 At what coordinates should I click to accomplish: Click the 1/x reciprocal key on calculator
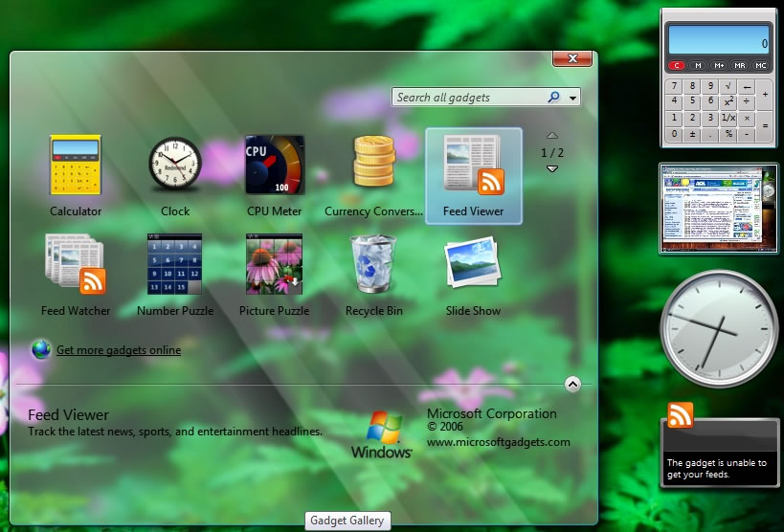(x=728, y=118)
